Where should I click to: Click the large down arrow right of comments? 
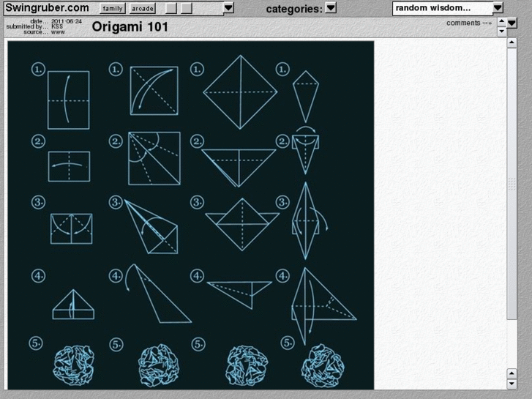[512, 23]
